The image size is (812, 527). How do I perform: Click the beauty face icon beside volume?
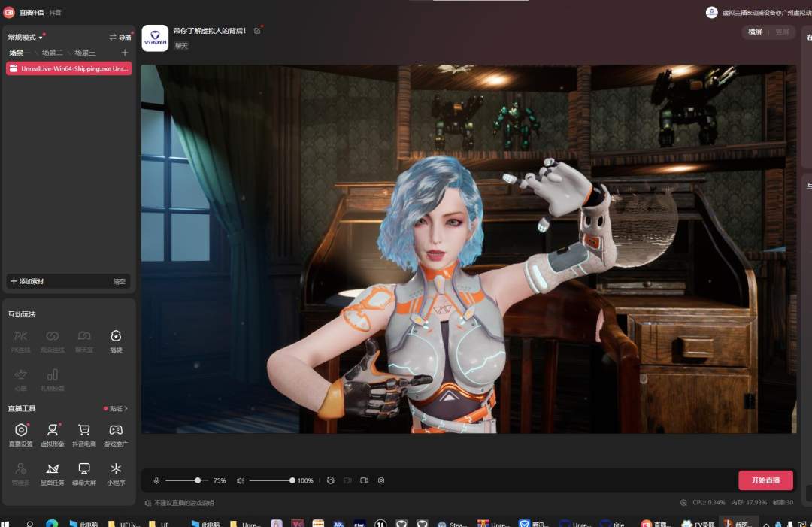pos(330,480)
